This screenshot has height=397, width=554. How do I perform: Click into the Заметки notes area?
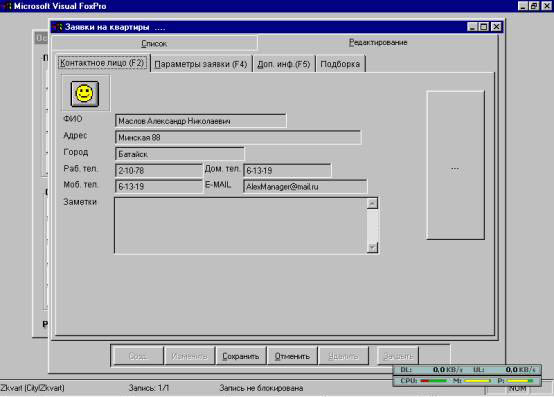(241, 225)
